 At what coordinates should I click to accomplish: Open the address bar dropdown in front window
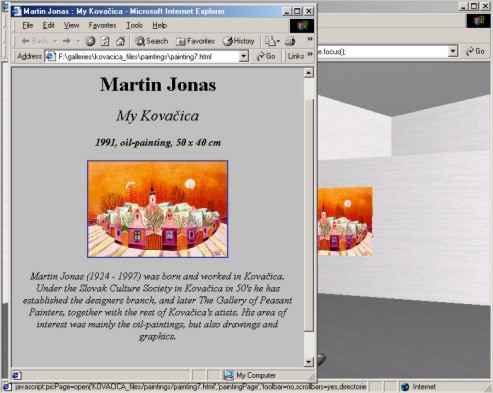[244, 56]
